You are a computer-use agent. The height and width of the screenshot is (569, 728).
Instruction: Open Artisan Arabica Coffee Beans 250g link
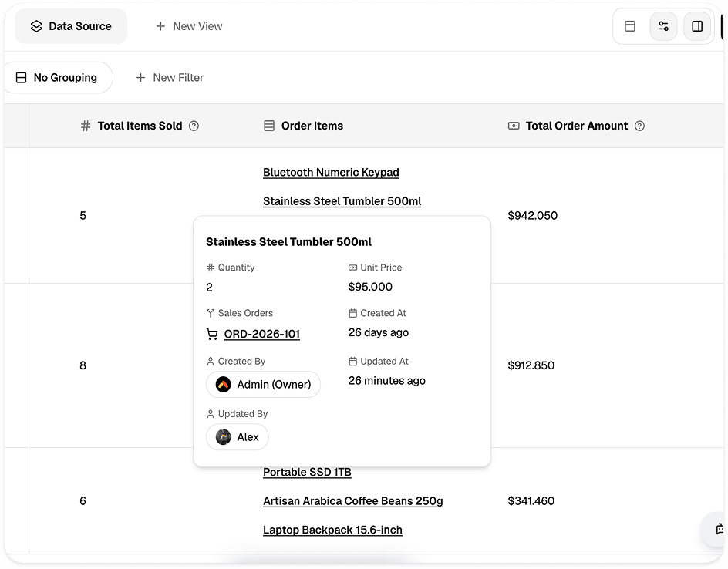point(353,501)
